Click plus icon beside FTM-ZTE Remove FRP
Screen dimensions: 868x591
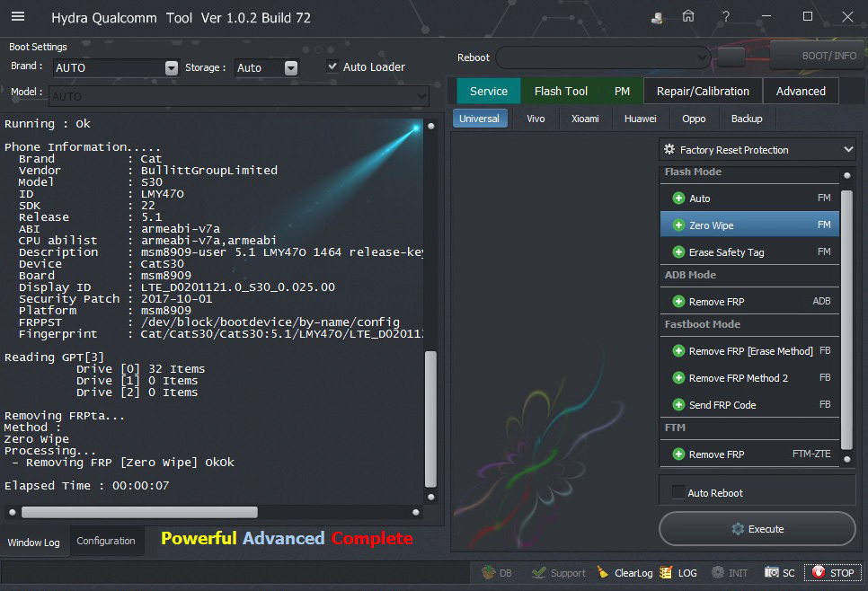point(678,454)
